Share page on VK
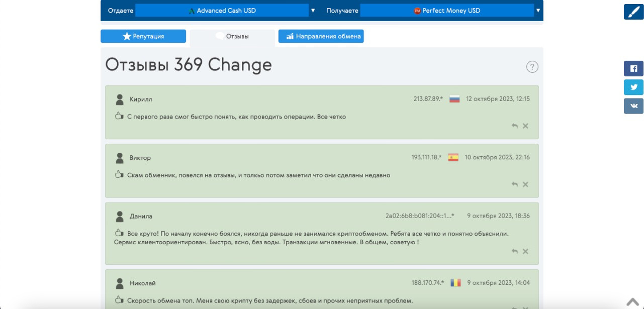Screen dimensions: 644x309 633,106
